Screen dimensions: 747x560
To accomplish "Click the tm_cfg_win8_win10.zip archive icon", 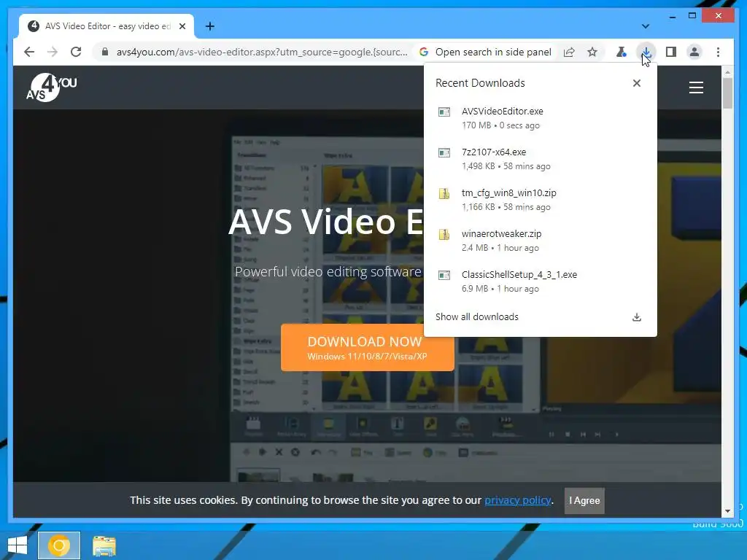I will pos(444,193).
